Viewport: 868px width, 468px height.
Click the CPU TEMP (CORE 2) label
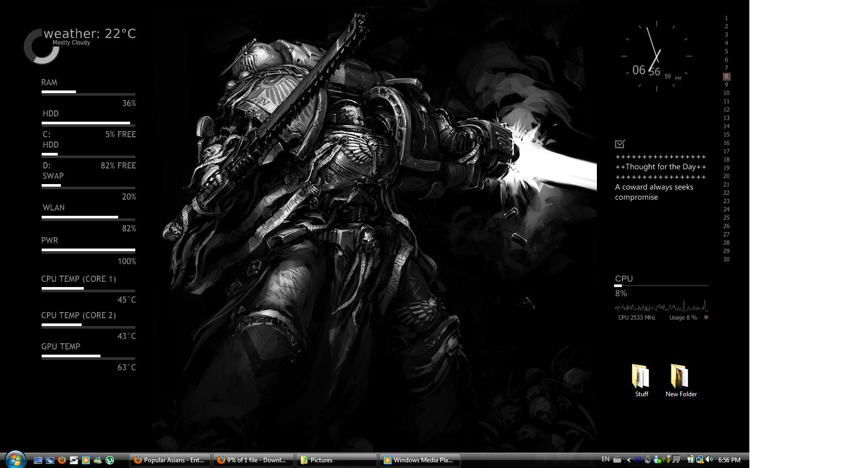point(79,315)
